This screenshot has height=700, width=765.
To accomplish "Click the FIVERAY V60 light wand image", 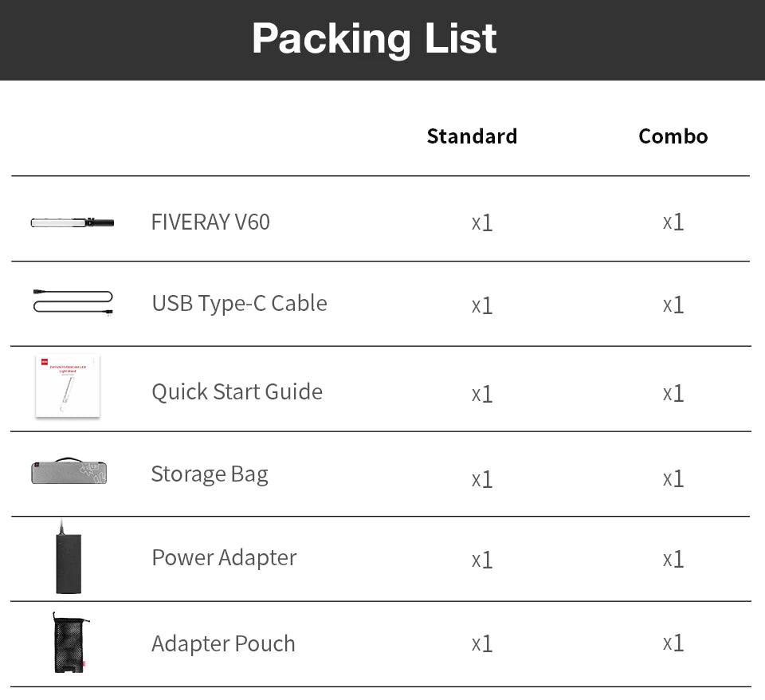I will pos(72,222).
